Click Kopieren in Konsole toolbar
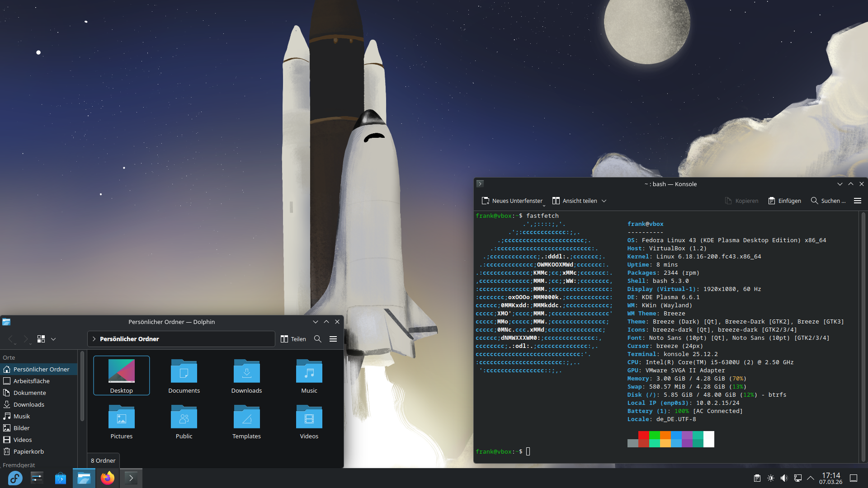This screenshot has height=488, width=868. point(741,201)
